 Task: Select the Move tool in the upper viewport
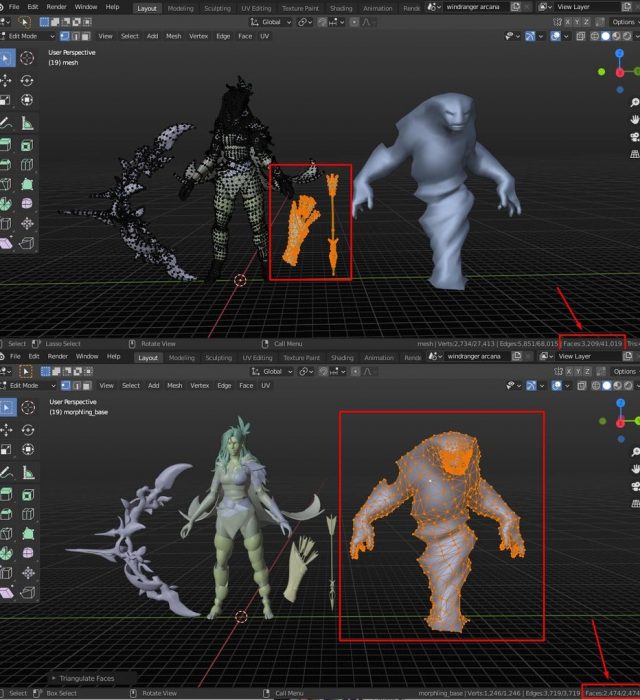(x=5, y=79)
